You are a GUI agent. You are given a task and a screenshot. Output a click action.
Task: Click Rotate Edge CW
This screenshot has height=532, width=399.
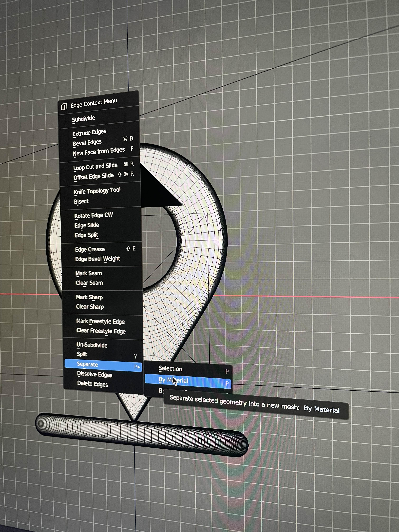pos(93,215)
